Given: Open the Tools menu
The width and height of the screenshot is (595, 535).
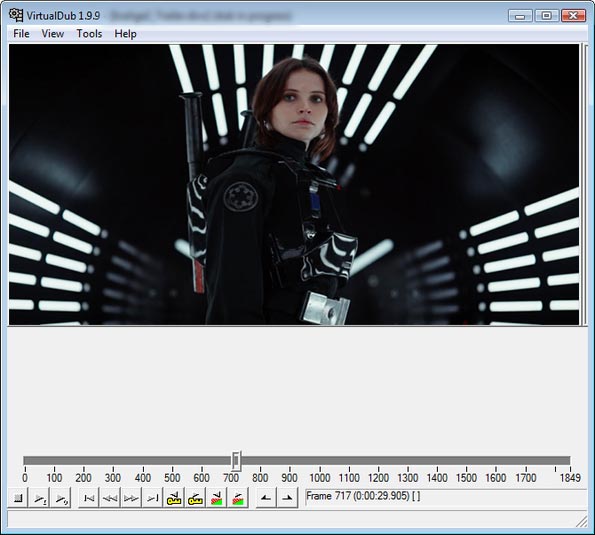Looking at the screenshot, I should coord(89,34).
